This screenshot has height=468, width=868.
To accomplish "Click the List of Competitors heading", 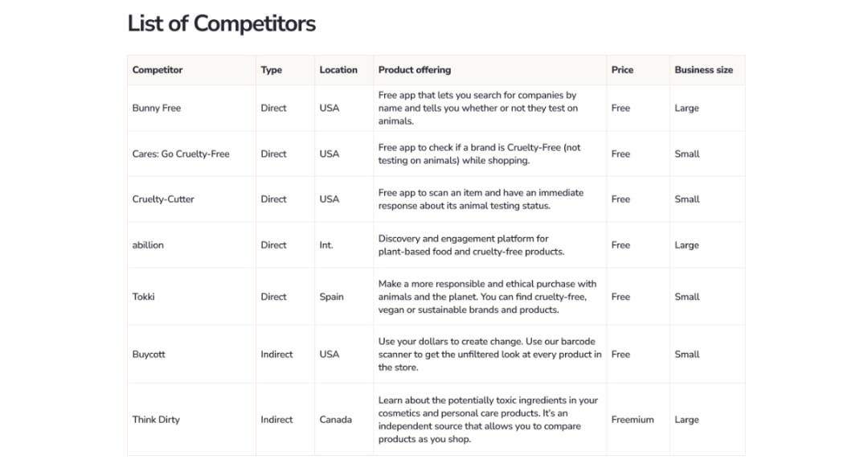I will tap(222, 23).
